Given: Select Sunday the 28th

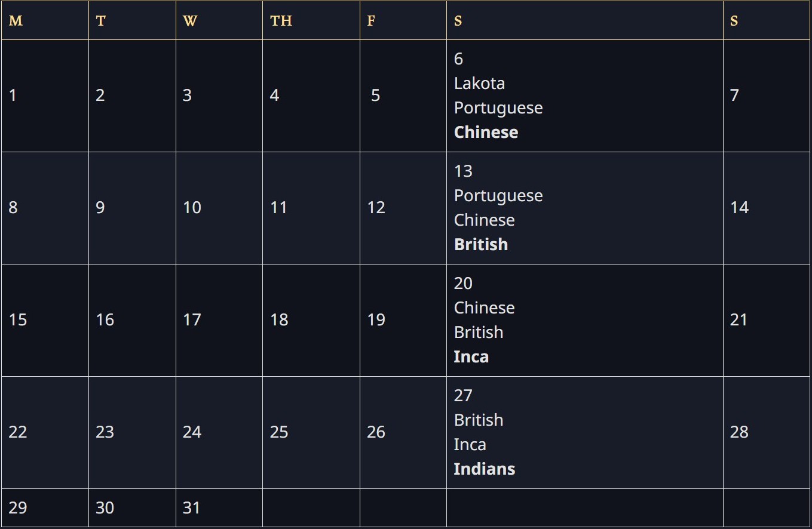Looking at the screenshot, I should [x=739, y=432].
